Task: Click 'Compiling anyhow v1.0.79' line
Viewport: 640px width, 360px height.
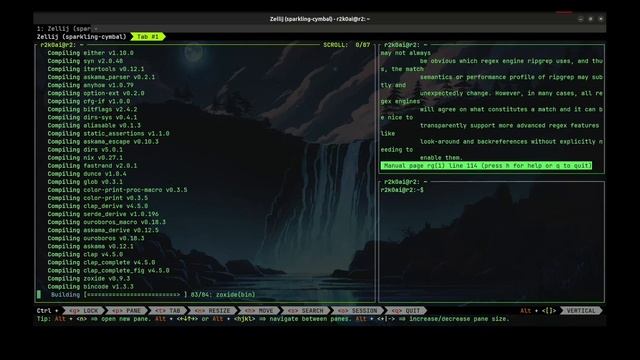Action: tap(90, 85)
